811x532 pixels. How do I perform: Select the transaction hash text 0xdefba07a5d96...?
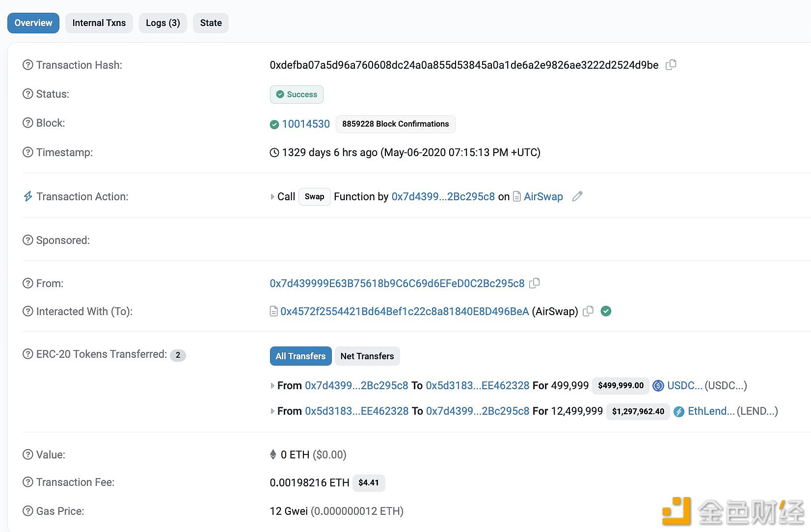click(464, 65)
